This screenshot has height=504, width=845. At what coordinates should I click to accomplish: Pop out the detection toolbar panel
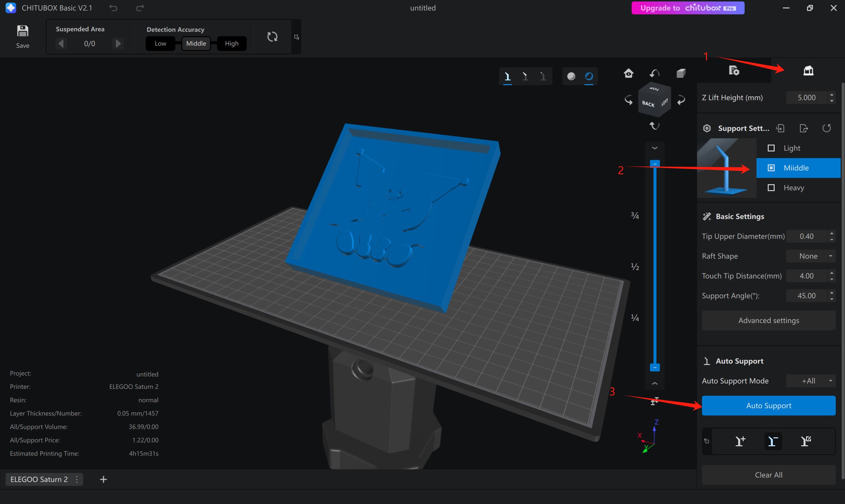296,37
